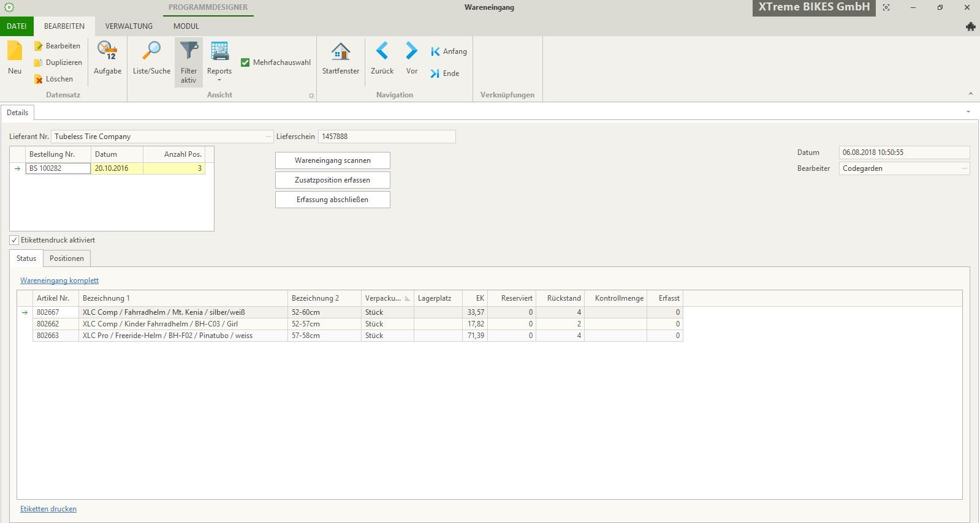Click the Etiketten drucken link
The height and width of the screenshot is (523, 980).
click(48, 509)
